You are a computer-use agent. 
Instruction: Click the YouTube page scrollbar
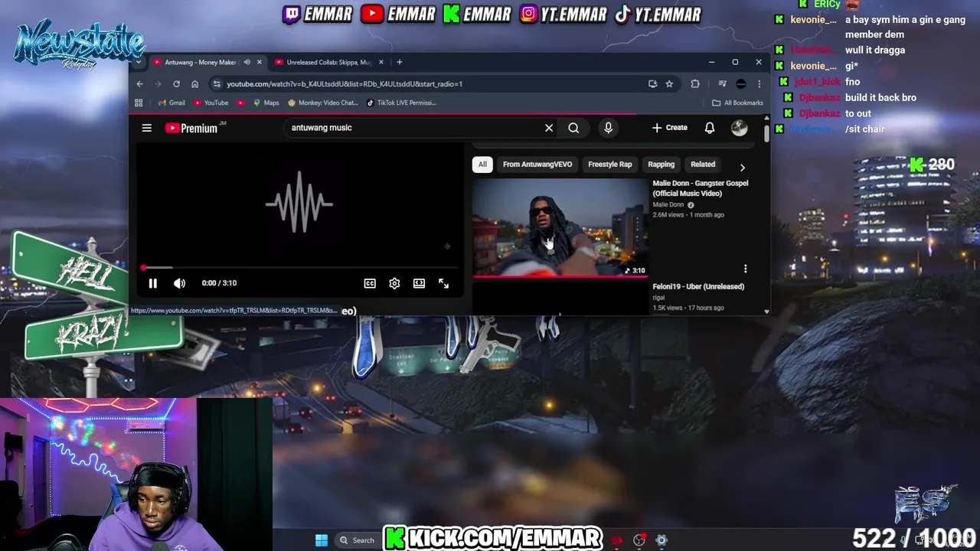click(x=766, y=133)
